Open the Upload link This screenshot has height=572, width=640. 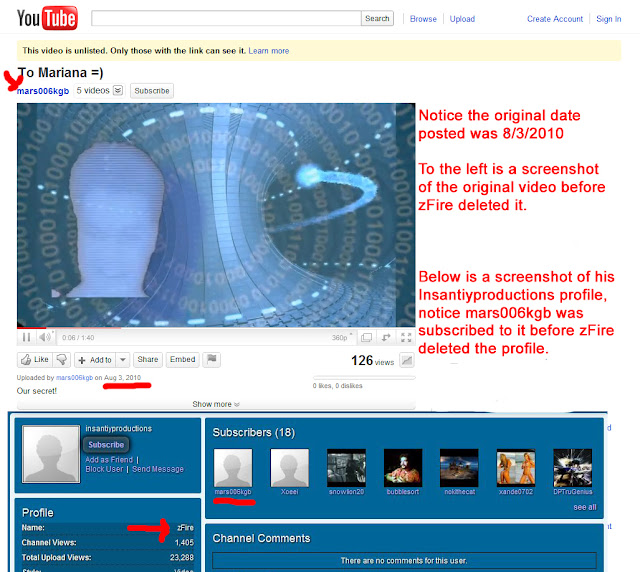[x=462, y=19]
